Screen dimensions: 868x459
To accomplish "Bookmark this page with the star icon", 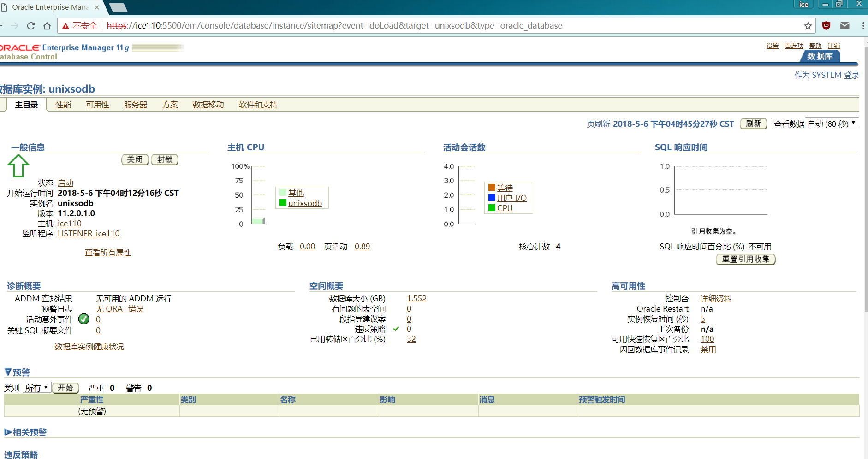I will point(808,26).
